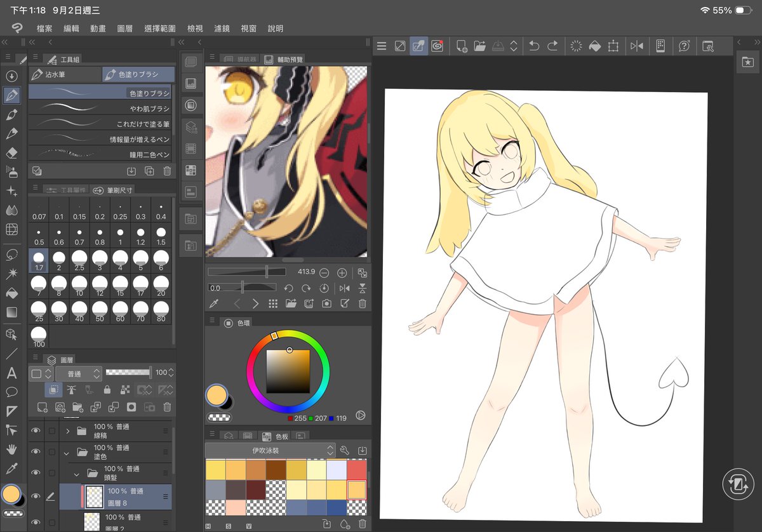Hide the 塗色 folder via eye icon
This screenshot has width=762, height=532.
[36, 452]
